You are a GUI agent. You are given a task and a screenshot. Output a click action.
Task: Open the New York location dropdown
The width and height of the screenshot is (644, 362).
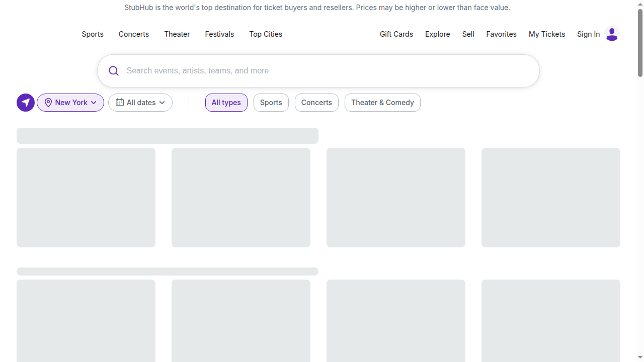click(70, 102)
